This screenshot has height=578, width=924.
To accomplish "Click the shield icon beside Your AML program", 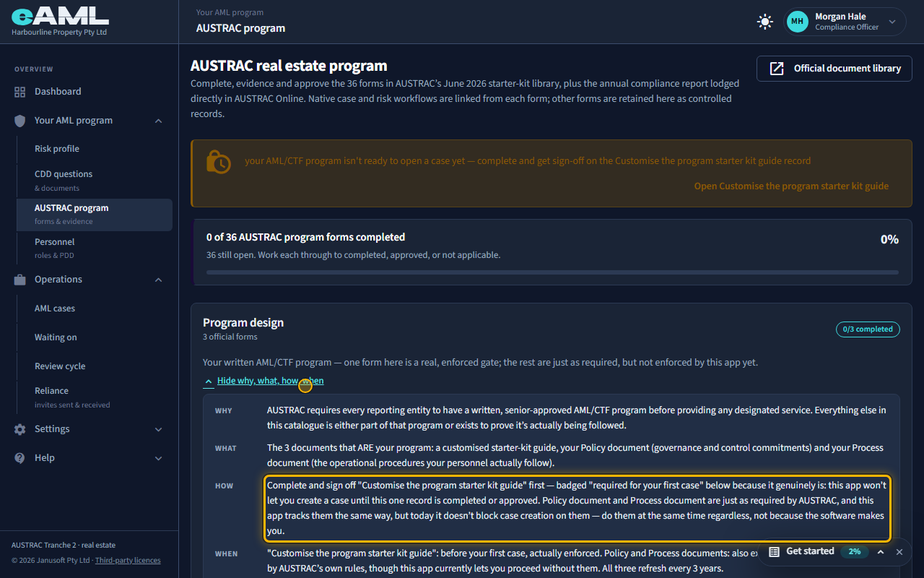I will point(19,121).
